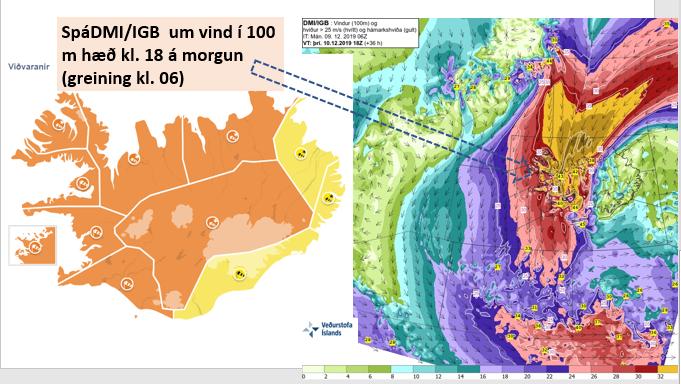
Task: Click the wind icon in the northwest Strandir region
Action: pos(134,158)
